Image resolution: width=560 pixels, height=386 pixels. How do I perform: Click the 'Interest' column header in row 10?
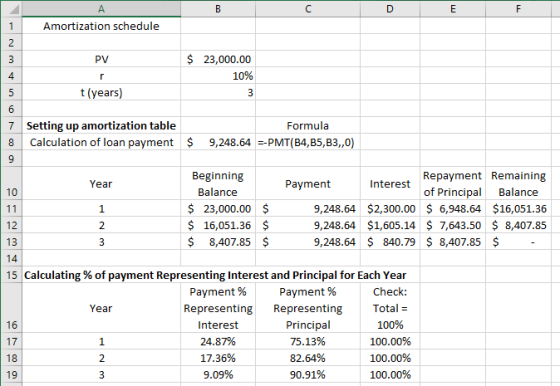click(x=390, y=184)
